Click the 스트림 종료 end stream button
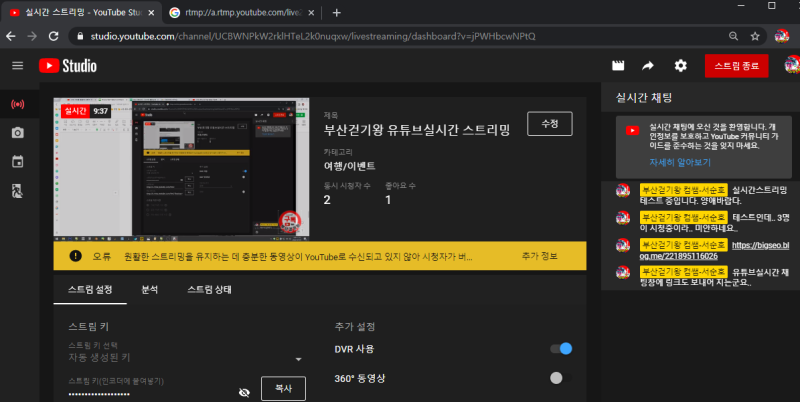Screen dimensions: 800x402 (x=736, y=66)
